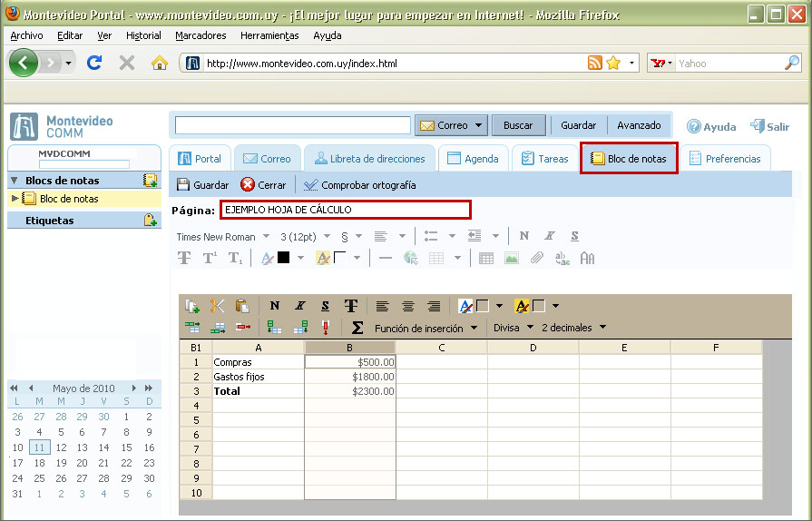Click the Página title input field
812x521 pixels.
pos(345,210)
